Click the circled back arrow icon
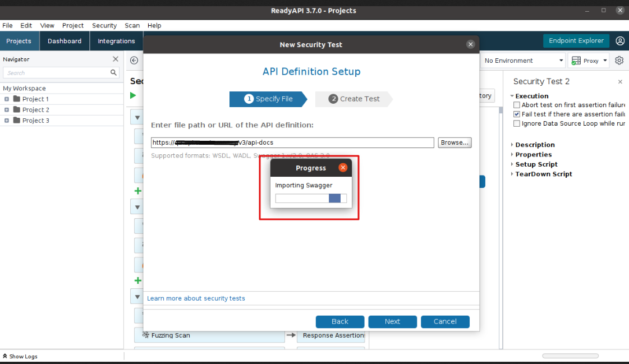Viewport: 629px width, 364px height. [x=134, y=60]
